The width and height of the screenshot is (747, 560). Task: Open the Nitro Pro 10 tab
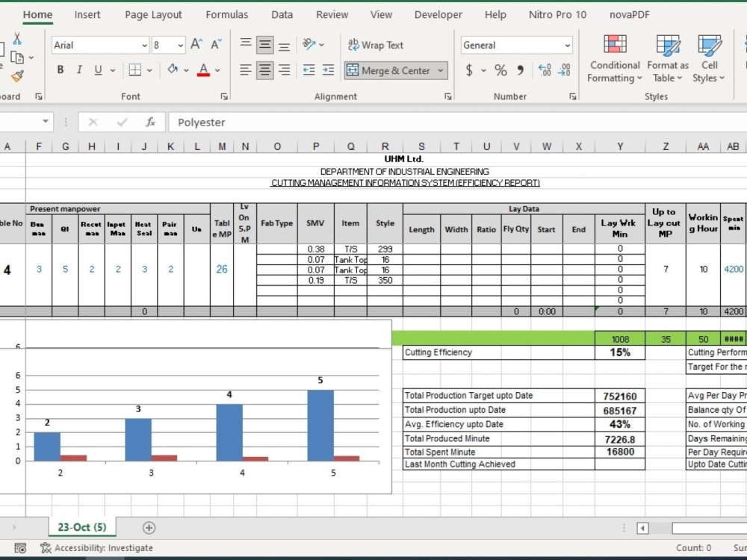[557, 15]
